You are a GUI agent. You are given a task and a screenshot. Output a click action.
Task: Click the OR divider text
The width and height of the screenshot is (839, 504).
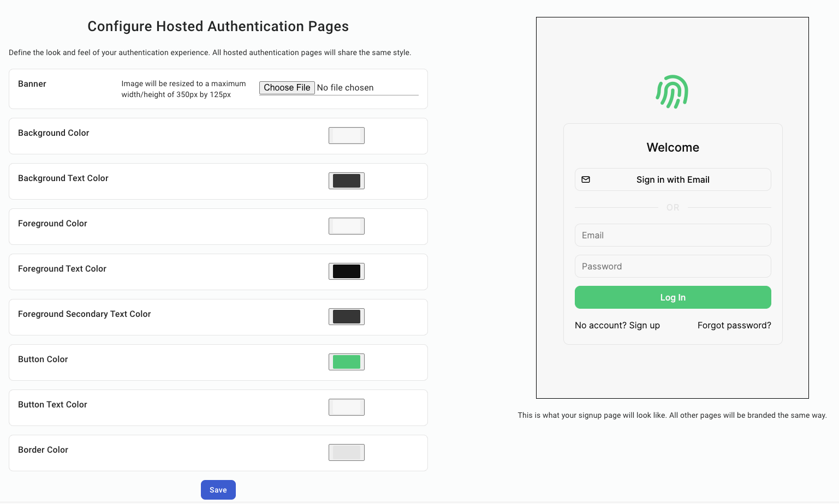tap(673, 208)
